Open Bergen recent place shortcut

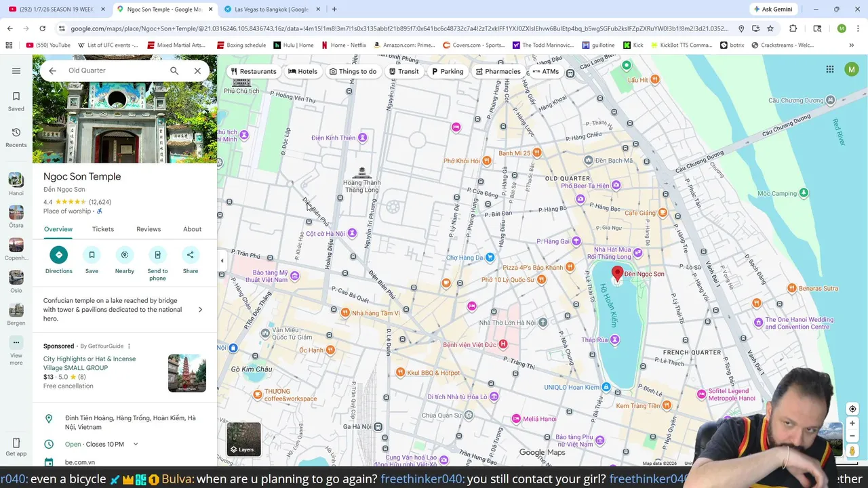tap(16, 314)
